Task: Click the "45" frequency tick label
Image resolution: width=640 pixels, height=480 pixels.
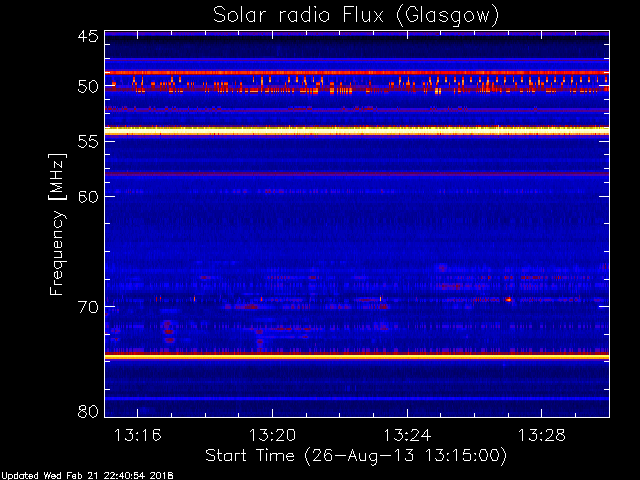Action: point(88,37)
